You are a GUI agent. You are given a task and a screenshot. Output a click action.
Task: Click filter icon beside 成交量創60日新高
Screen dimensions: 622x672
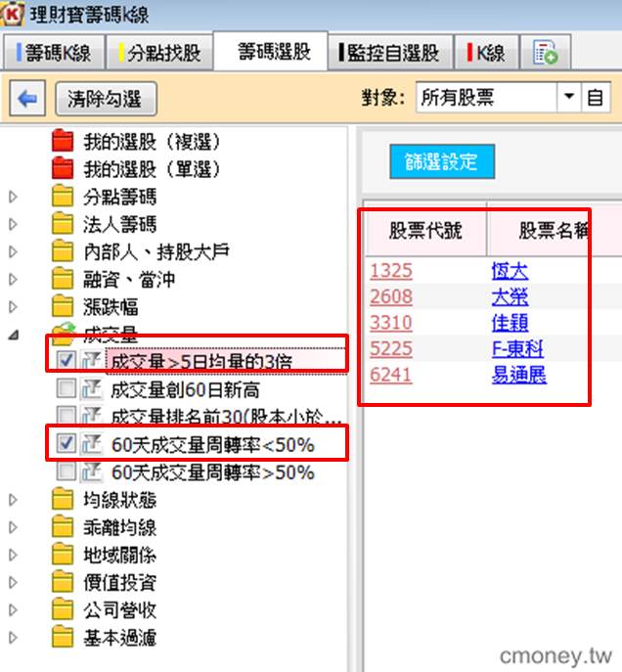92,388
